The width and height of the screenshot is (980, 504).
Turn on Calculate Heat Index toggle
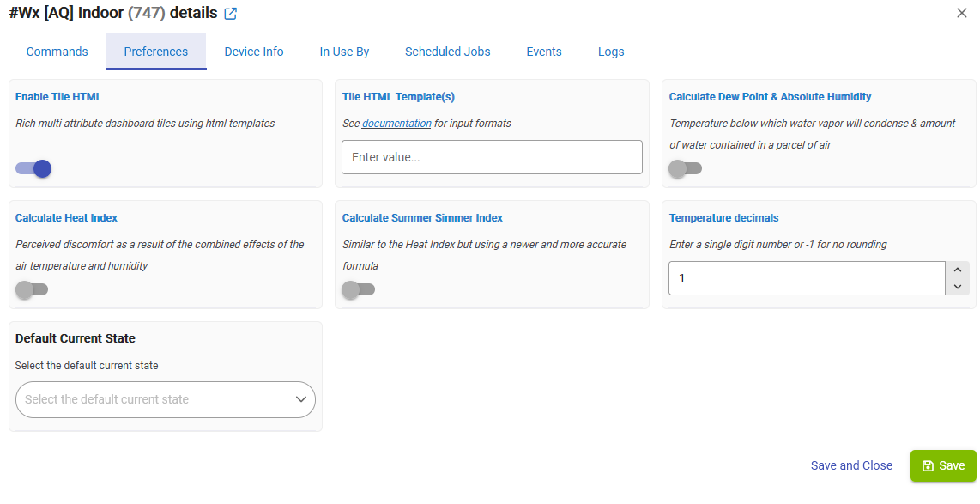[x=32, y=289]
